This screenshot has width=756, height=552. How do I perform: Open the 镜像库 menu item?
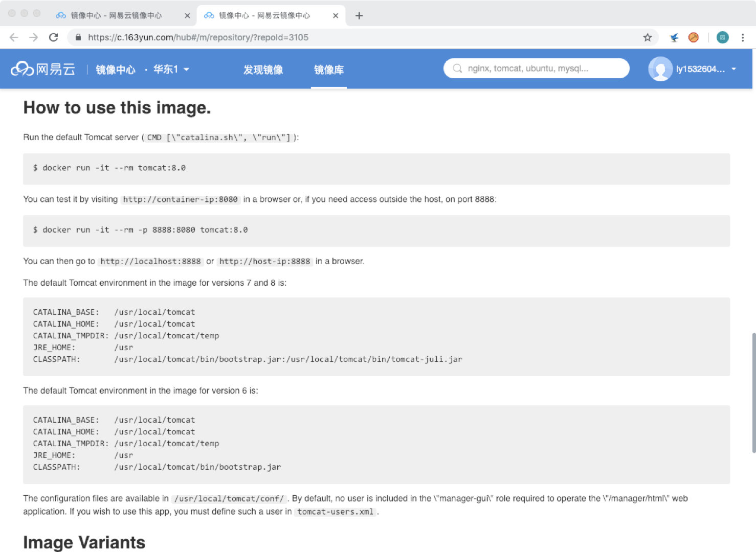[x=329, y=70]
